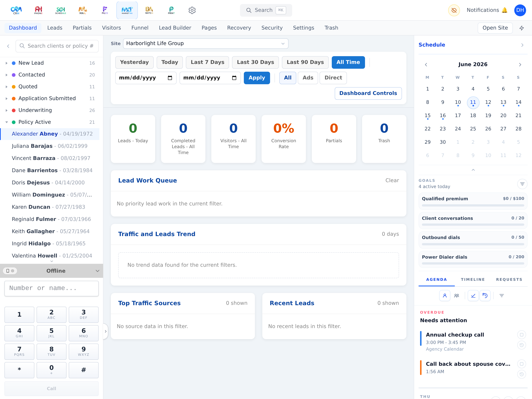Open the Phone app icon
This screenshot has width=532, height=399.
[38, 10]
